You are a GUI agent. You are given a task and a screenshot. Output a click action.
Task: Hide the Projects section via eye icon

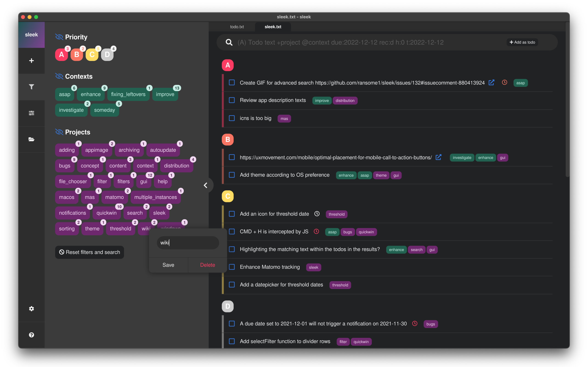point(59,132)
